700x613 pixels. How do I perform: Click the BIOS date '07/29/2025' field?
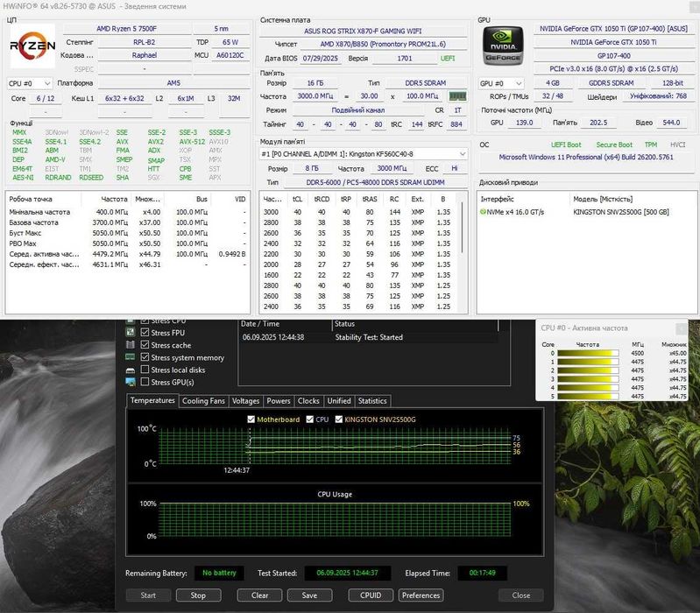[321, 59]
